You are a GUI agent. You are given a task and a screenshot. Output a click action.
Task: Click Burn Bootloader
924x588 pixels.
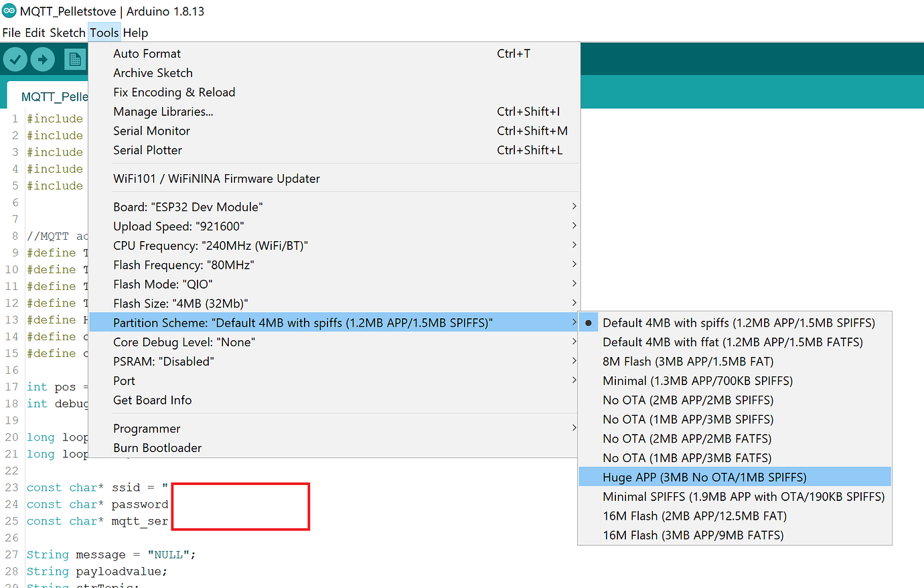(157, 447)
